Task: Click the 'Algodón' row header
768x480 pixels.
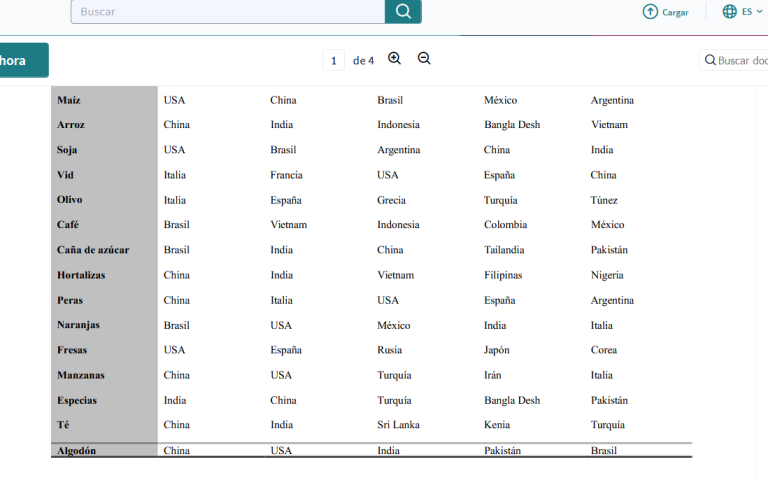Action: point(77,451)
